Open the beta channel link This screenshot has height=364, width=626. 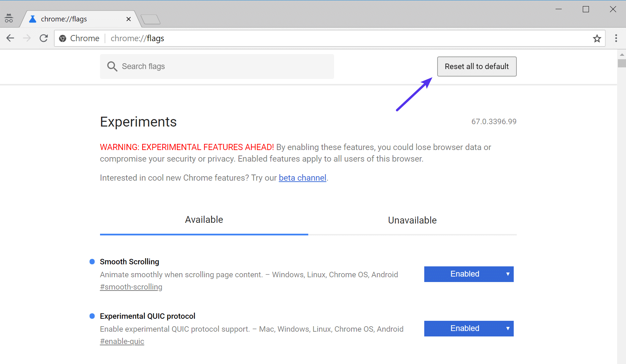point(302,178)
